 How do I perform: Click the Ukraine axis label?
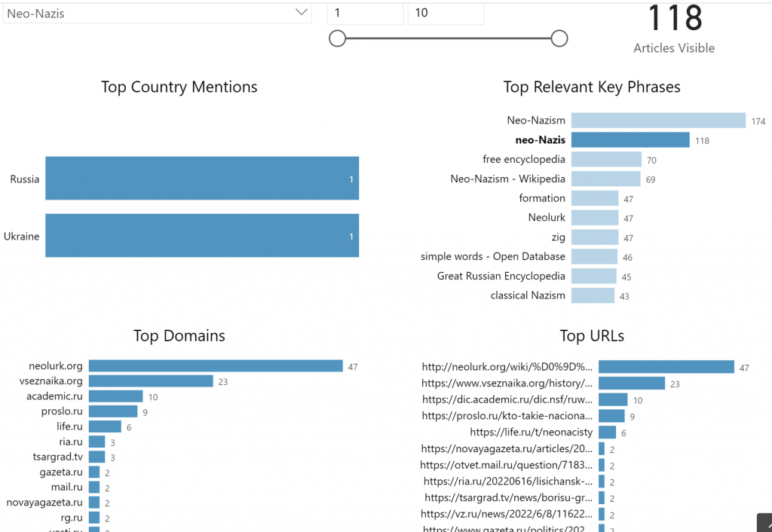[x=22, y=236]
